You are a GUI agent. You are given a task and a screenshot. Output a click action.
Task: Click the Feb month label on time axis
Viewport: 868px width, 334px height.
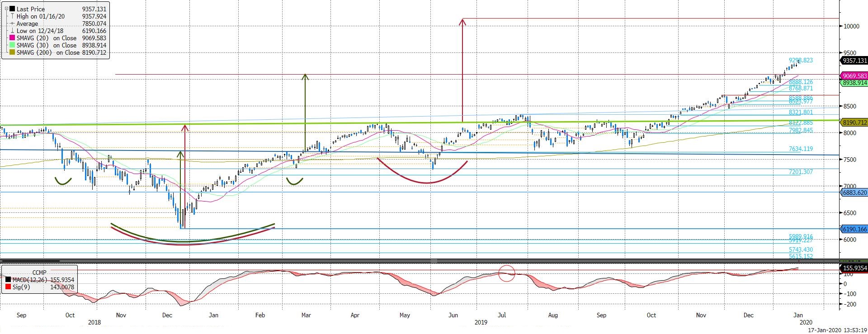click(260, 315)
